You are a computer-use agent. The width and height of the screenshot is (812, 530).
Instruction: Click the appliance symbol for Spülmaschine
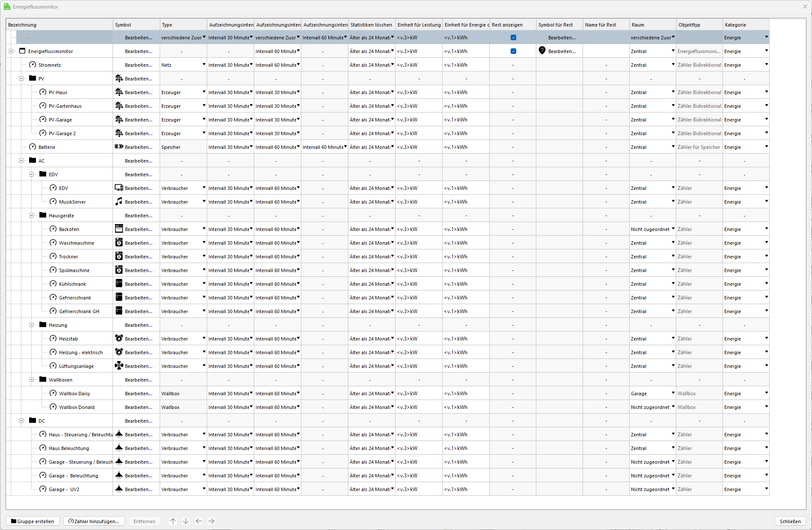119,270
